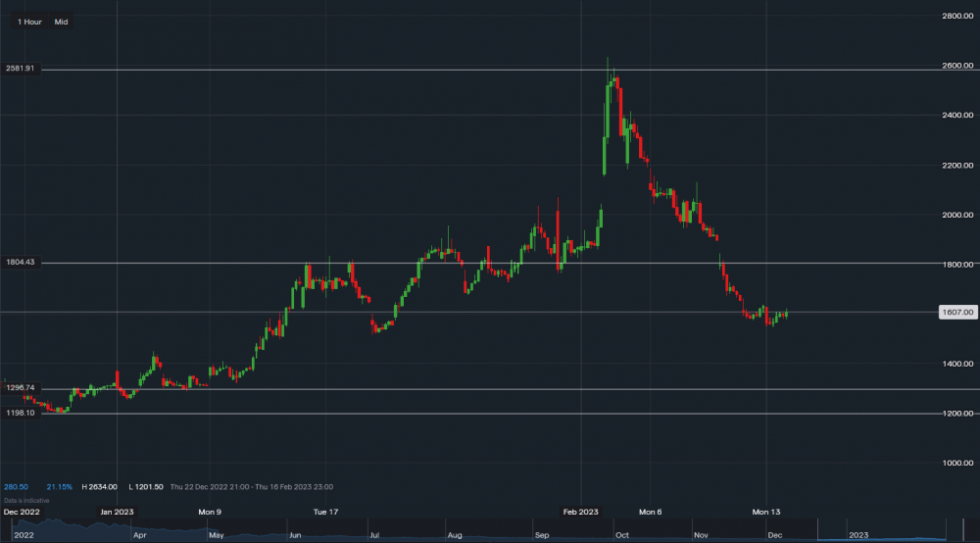This screenshot has height=543, width=980.
Task: Click the 1198.10 support level label
Action: [x=20, y=413]
